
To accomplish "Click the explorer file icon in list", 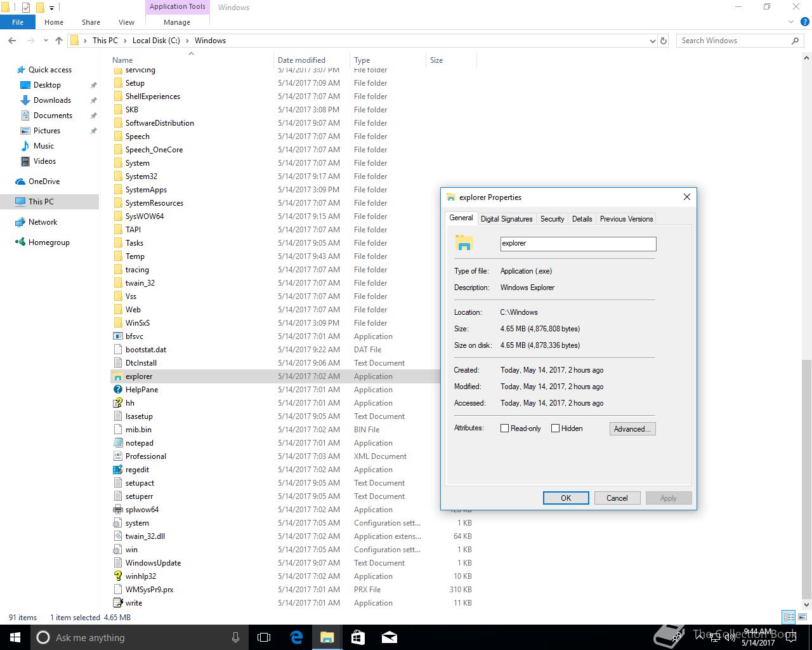I will pyautogui.click(x=117, y=376).
